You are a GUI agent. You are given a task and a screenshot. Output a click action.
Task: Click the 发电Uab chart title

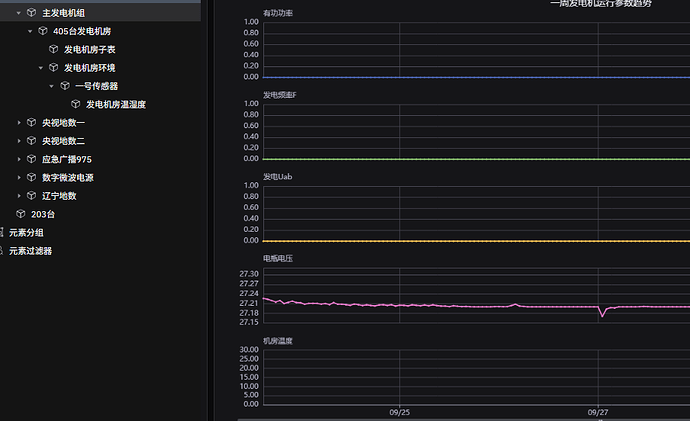[278, 177]
